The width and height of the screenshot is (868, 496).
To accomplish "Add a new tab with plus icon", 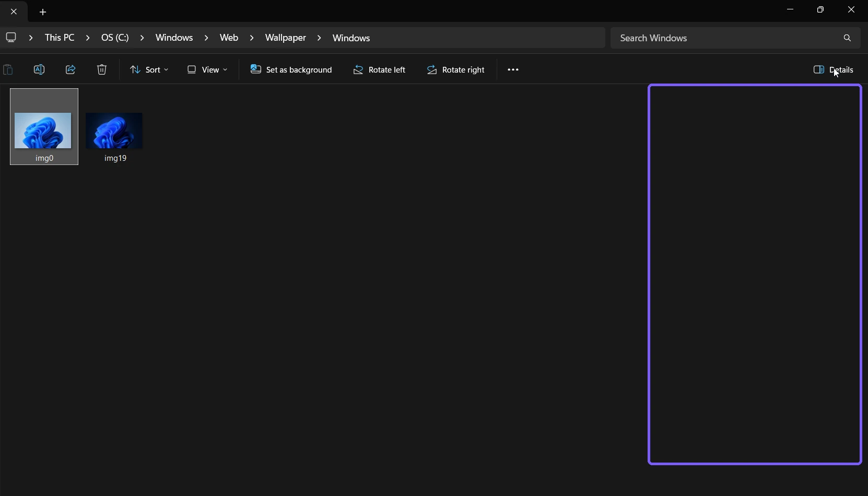I will tap(43, 11).
